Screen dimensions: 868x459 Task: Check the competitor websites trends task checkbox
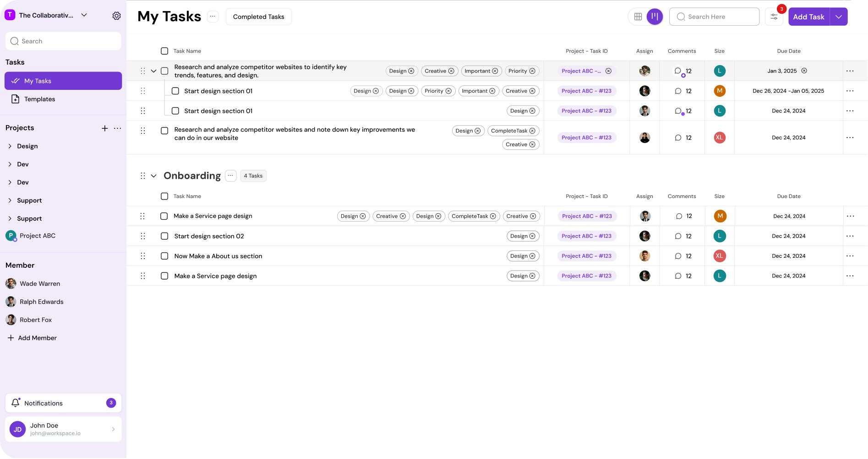[164, 71]
